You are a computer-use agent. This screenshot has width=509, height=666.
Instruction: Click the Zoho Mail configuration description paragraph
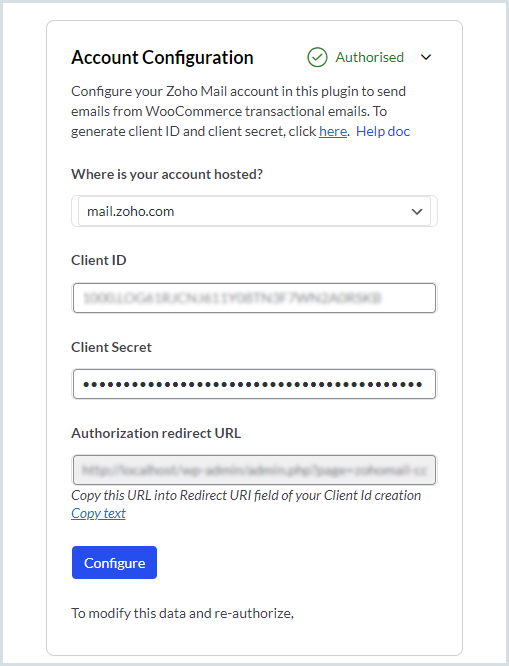pyautogui.click(x=240, y=111)
